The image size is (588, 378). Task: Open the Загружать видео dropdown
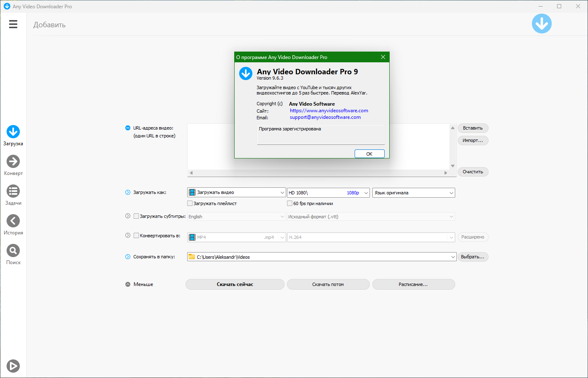237,192
